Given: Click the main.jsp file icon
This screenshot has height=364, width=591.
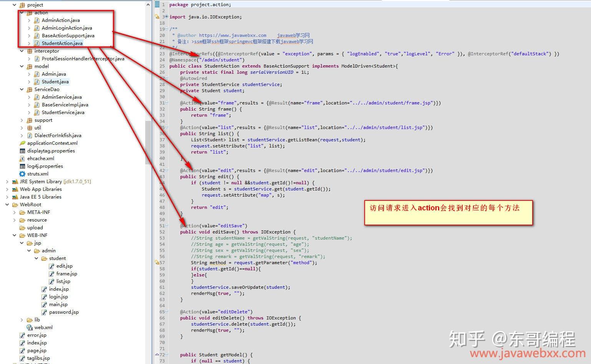Looking at the screenshot, I should click(x=44, y=304).
